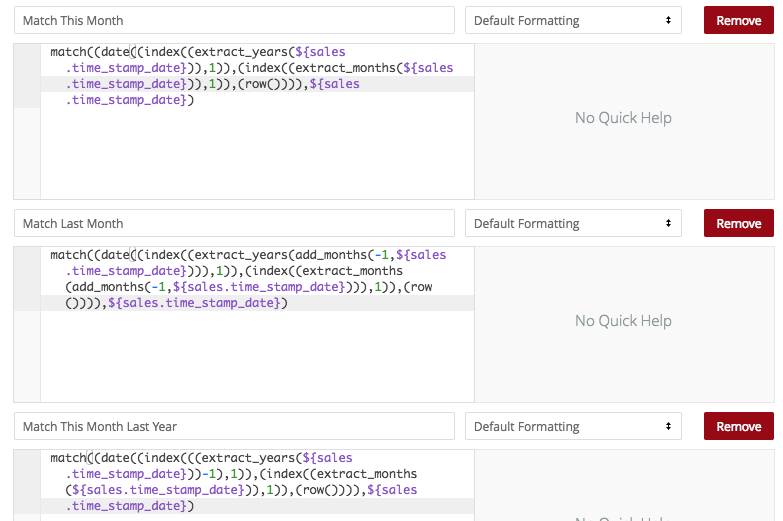This screenshot has width=783, height=521.
Task: Remove the Match This Month calculation
Action: (739, 20)
